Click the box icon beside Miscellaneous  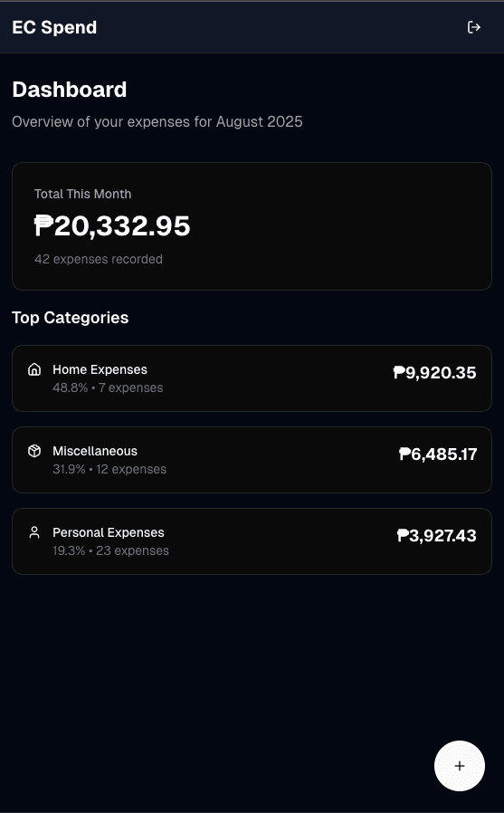34,451
